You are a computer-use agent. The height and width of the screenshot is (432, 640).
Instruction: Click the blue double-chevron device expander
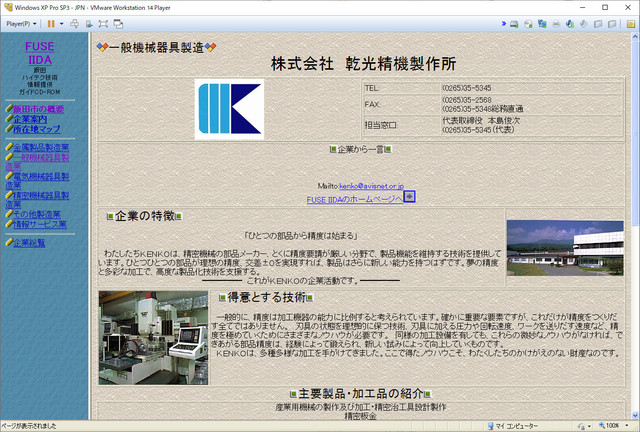pyautogui.click(x=504, y=24)
